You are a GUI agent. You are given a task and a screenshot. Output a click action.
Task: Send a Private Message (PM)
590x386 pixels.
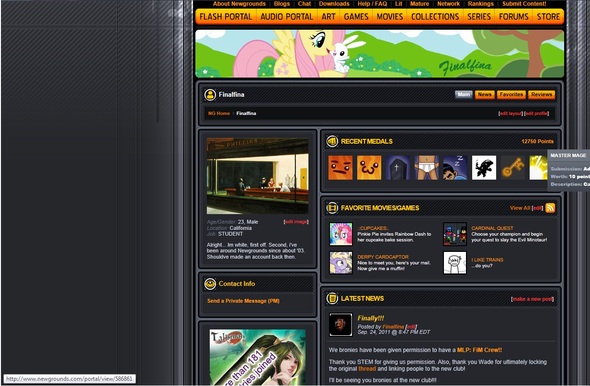point(243,301)
